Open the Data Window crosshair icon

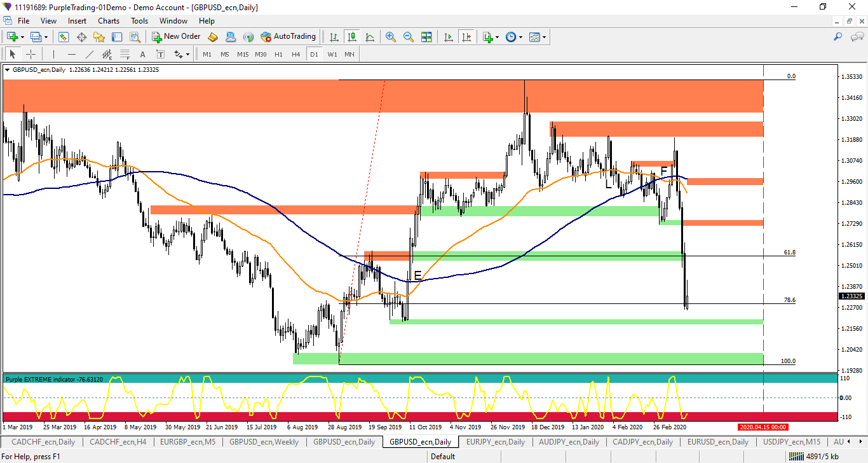(81, 37)
